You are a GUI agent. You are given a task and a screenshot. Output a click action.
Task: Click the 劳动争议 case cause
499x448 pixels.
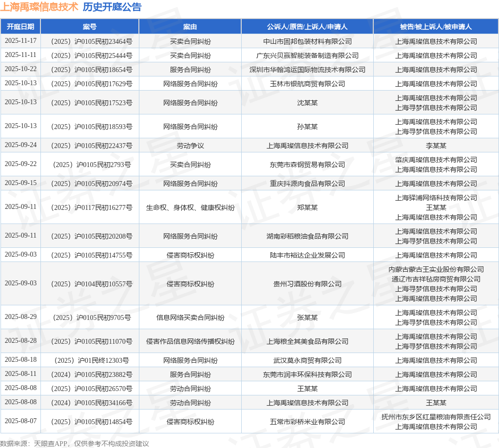point(191,146)
